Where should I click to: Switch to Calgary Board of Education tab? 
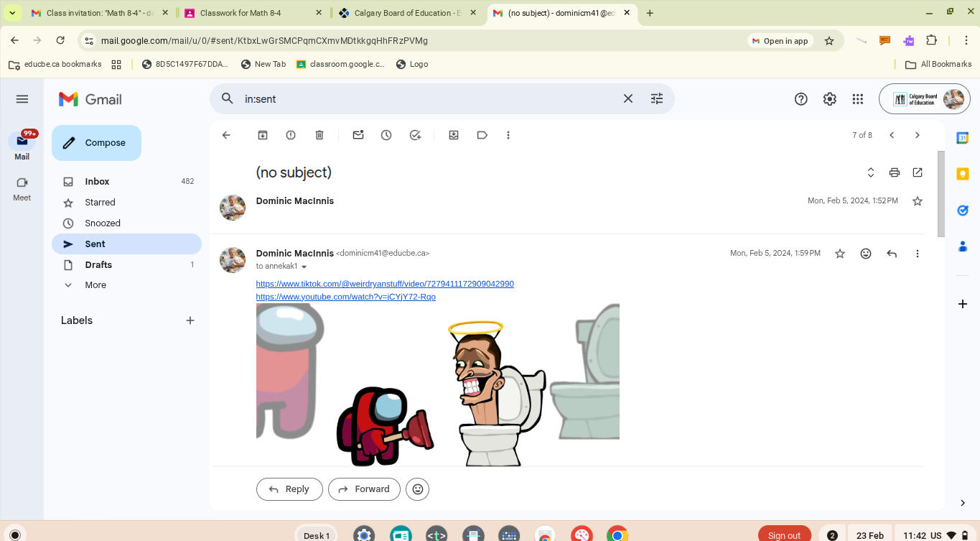click(x=407, y=13)
